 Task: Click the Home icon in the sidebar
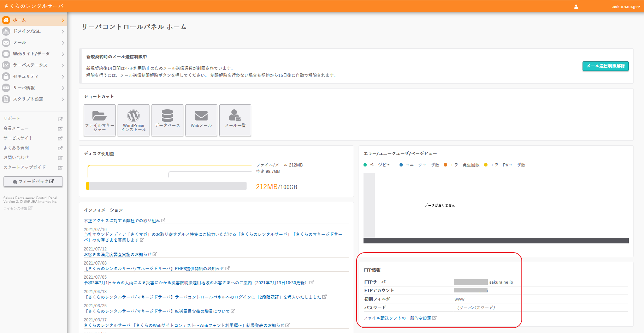pos(6,20)
